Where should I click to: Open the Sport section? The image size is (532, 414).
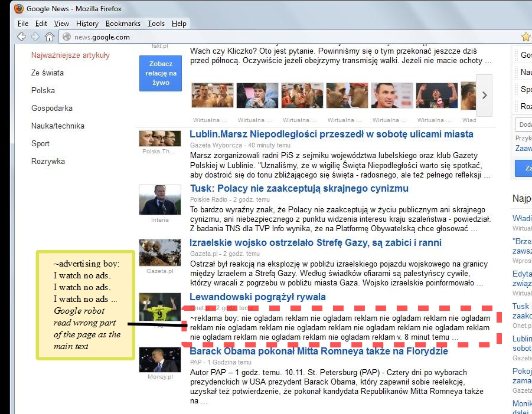[x=40, y=144]
